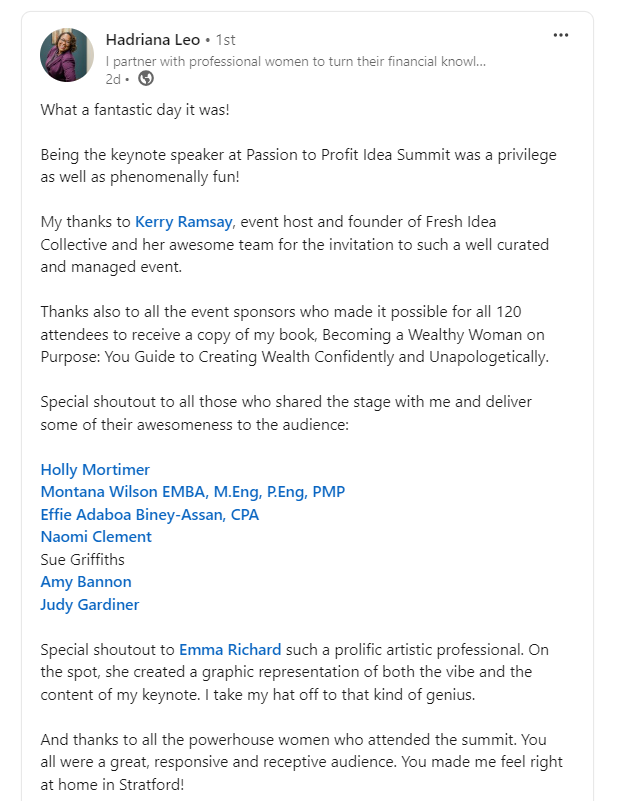617x801 pixels.
Task: Click the author headline starting 'I partner with'
Action: (x=295, y=60)
